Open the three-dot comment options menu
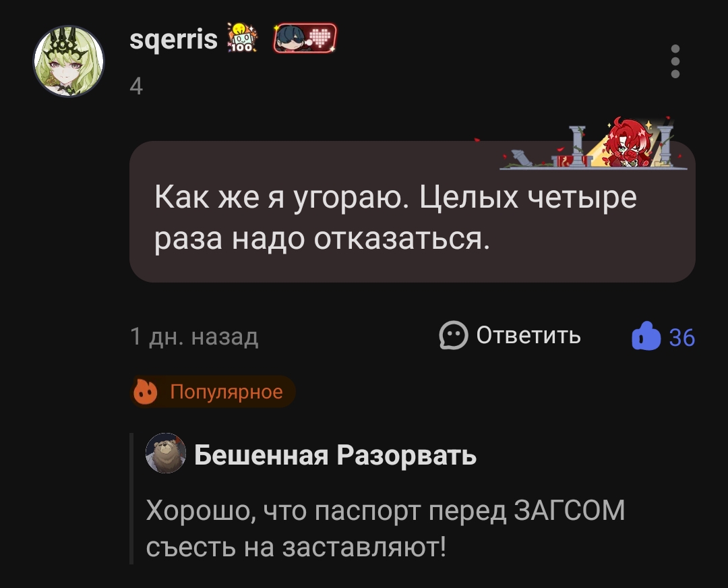 [x=675, y=61]
